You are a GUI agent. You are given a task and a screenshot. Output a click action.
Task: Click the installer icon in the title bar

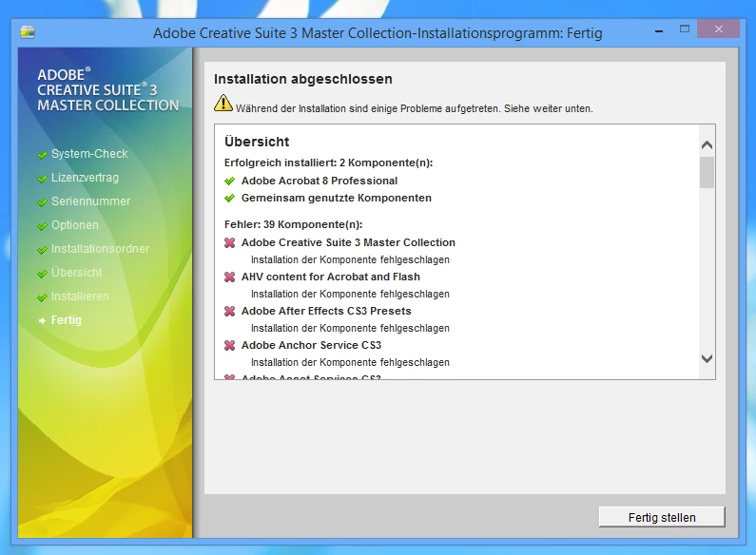[x=28, y=32]
